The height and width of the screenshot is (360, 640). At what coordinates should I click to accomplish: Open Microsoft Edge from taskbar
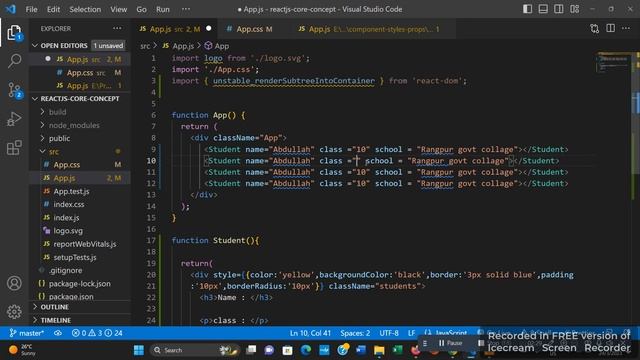[306, 350]
